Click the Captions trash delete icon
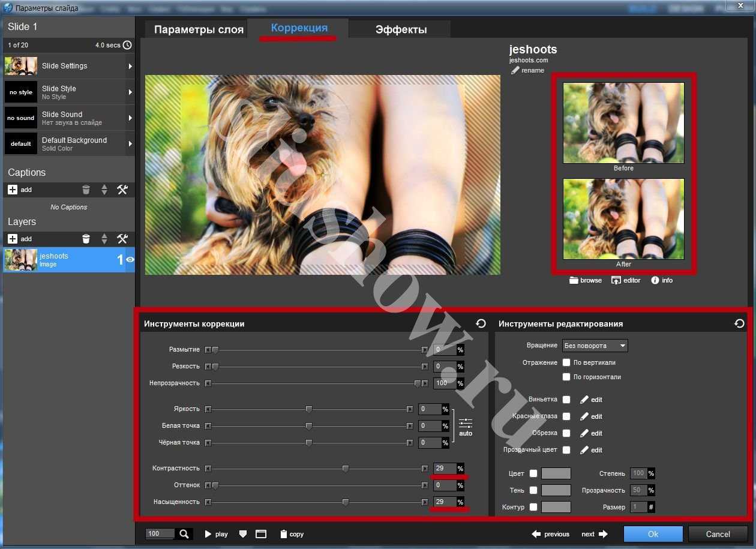The image size is (756, 549). [86, 190]
